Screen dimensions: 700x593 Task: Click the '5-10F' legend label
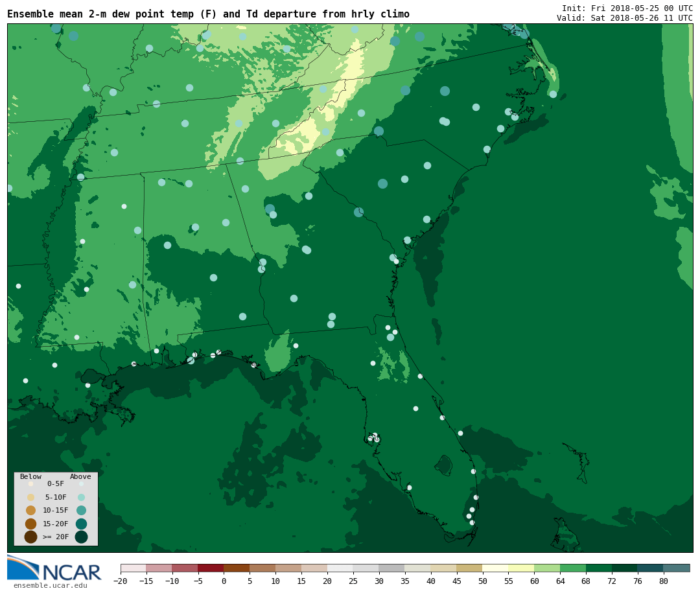tap(56, 497)
